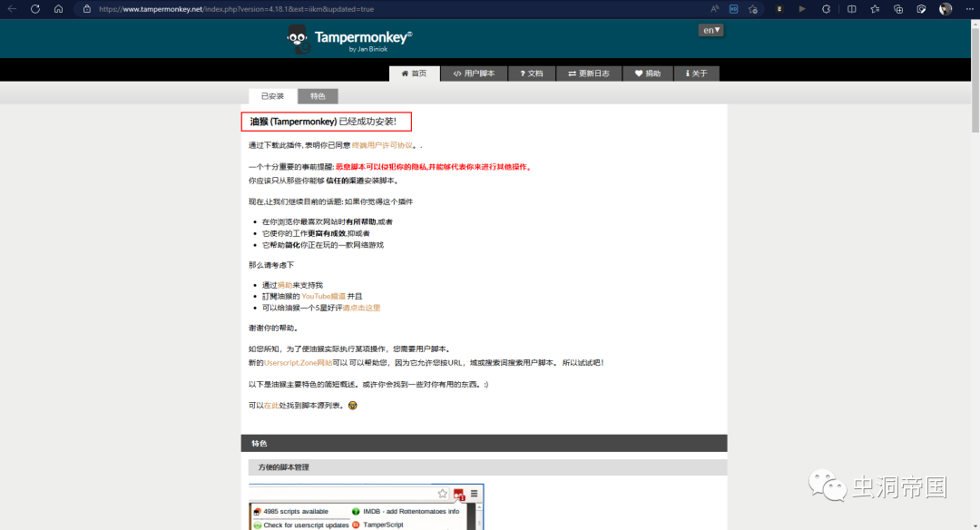Open the 终端用户许可协议 link
This screenshot has height=530, width=980.
tap(383, 145)
